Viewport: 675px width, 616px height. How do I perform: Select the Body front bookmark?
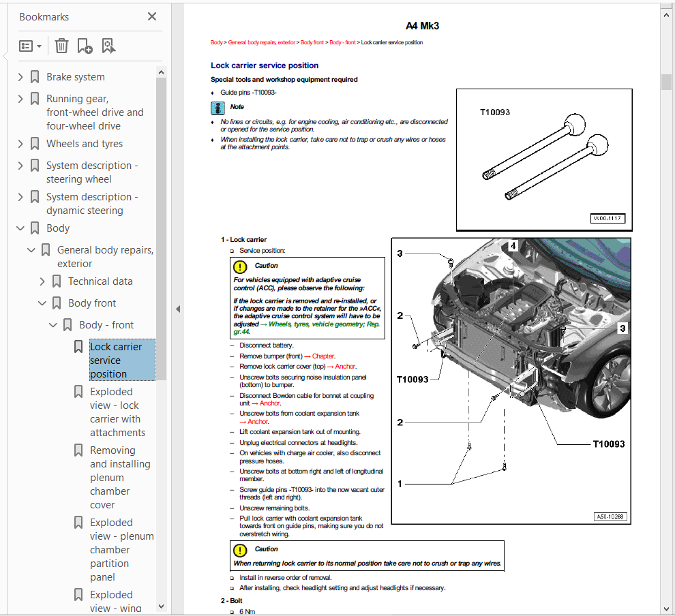92,303
